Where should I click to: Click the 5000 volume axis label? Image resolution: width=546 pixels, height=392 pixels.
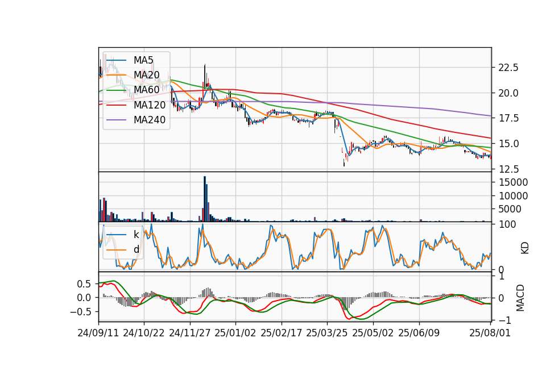pos(510,209)
